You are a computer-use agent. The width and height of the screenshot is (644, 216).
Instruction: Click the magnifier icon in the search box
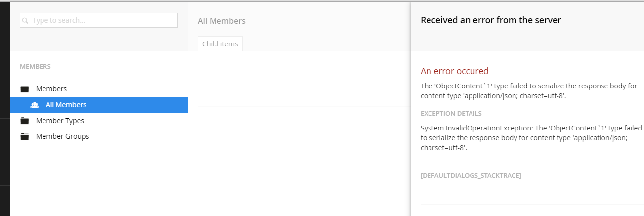click(x=25, y=21)
